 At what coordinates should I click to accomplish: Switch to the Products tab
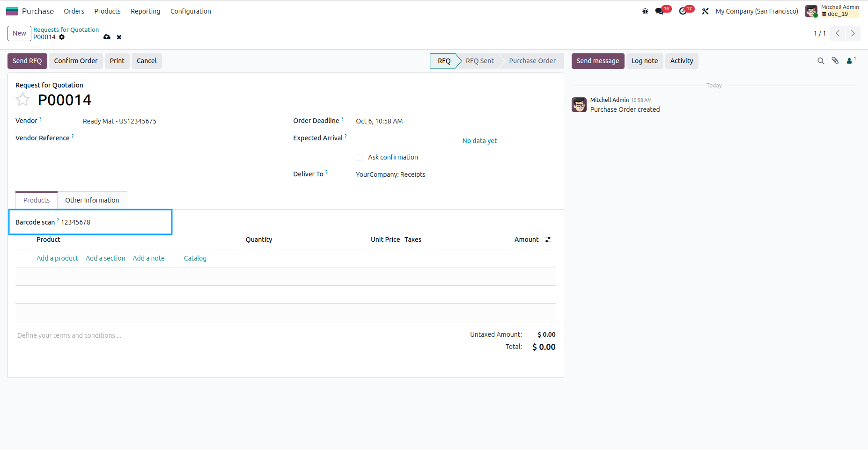[37, 200]
